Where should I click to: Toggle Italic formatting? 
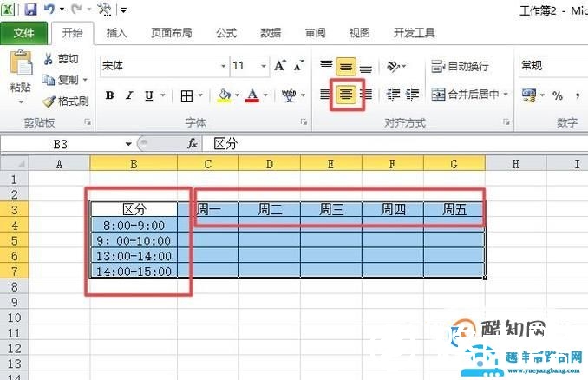(x=129, y=95)
